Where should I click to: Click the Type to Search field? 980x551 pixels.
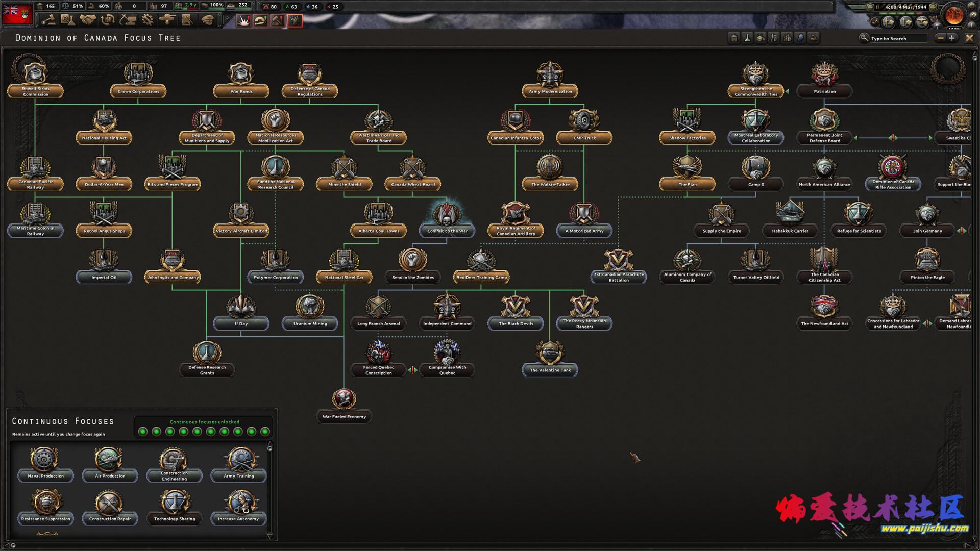(898, 38)
